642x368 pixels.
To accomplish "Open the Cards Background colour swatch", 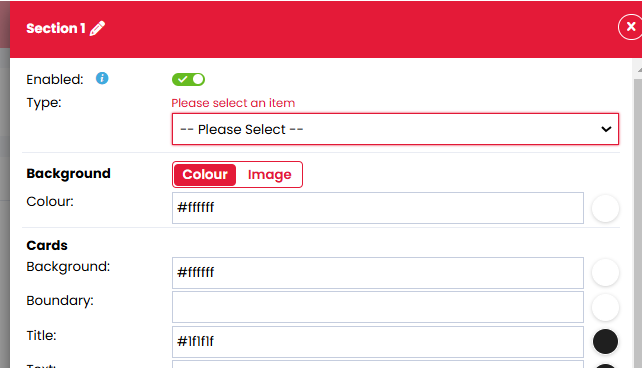I will 605,273.
